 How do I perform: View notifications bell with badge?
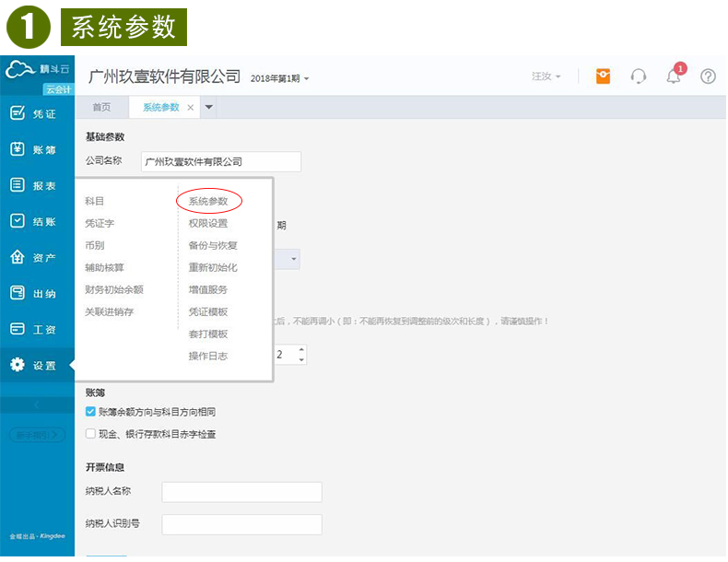[x=675, y=76]
